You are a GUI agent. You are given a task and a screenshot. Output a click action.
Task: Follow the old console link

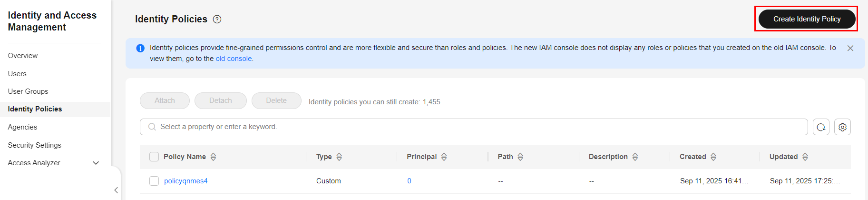click(x=234, y=59)
